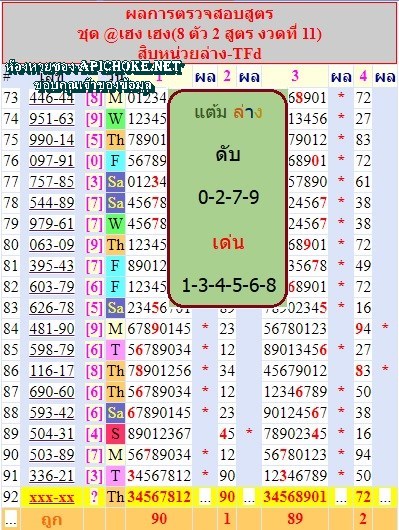Open the 504-31 draw link

[52, 434]
